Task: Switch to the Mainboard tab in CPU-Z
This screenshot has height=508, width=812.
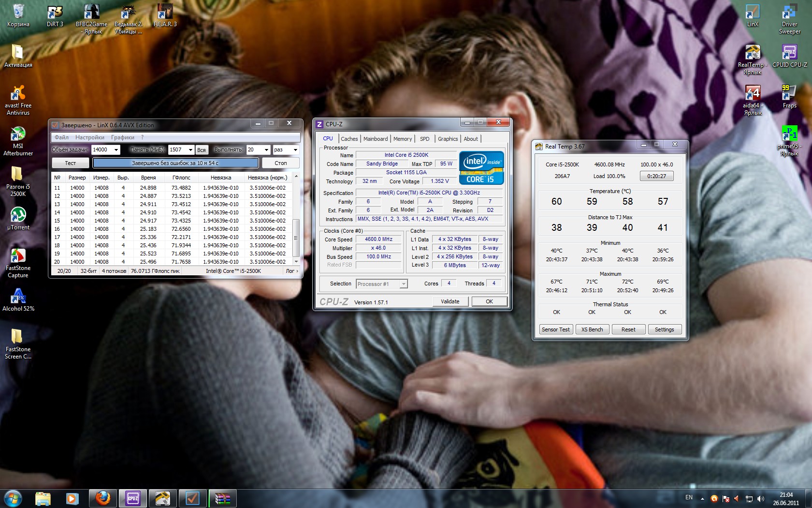Action: pyautogui.click(x=376, y=139)
